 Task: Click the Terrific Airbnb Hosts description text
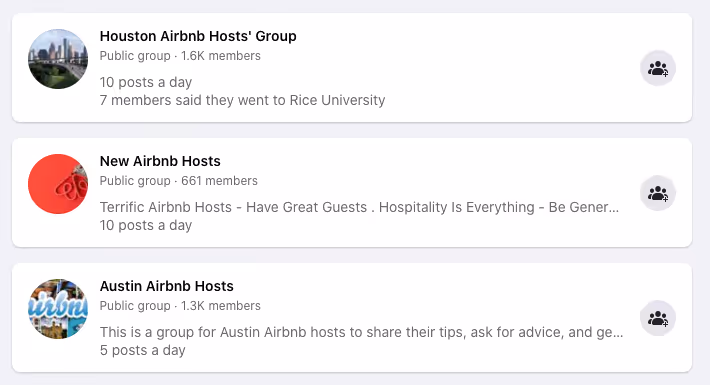pos(359,207)
